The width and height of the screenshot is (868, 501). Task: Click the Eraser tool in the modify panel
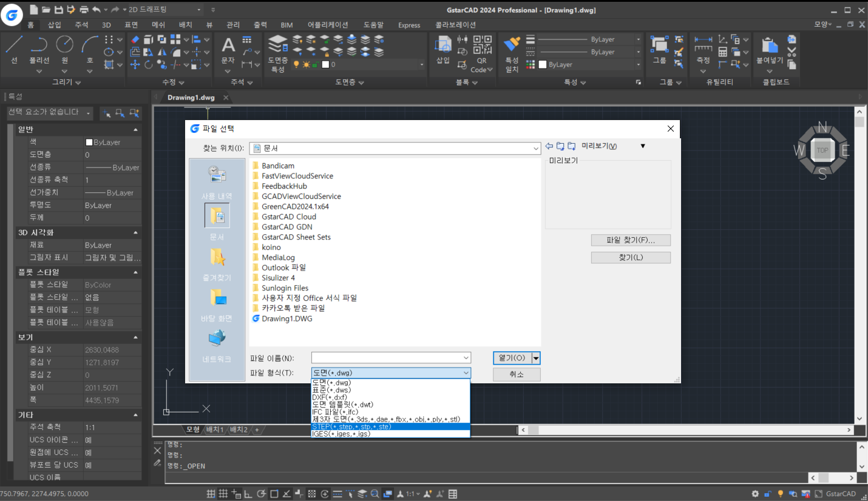tap(135, 39)
